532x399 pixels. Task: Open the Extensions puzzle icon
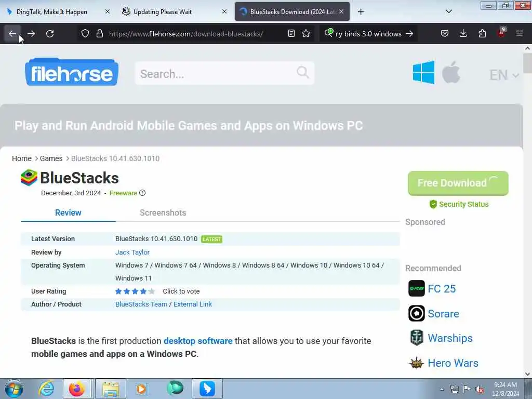482,34
